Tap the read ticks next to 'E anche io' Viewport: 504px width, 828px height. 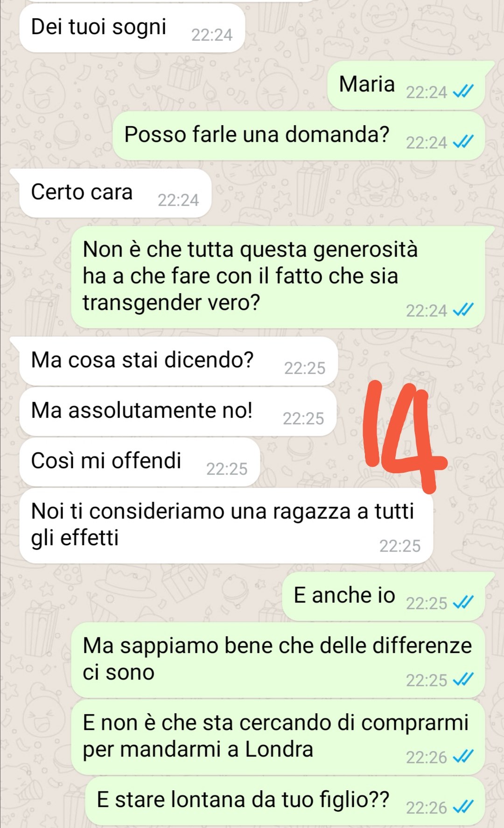[463, 603]
